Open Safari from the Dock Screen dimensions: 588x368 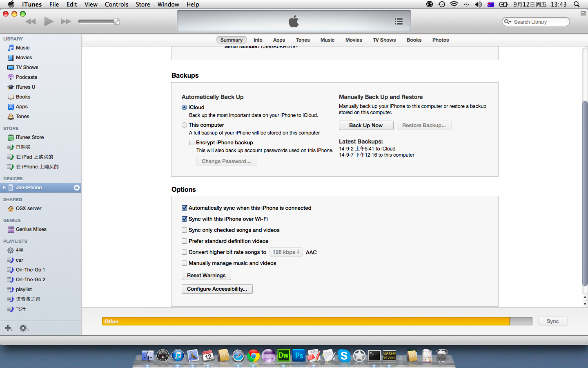pyautogui.click(x=238, y=356)
